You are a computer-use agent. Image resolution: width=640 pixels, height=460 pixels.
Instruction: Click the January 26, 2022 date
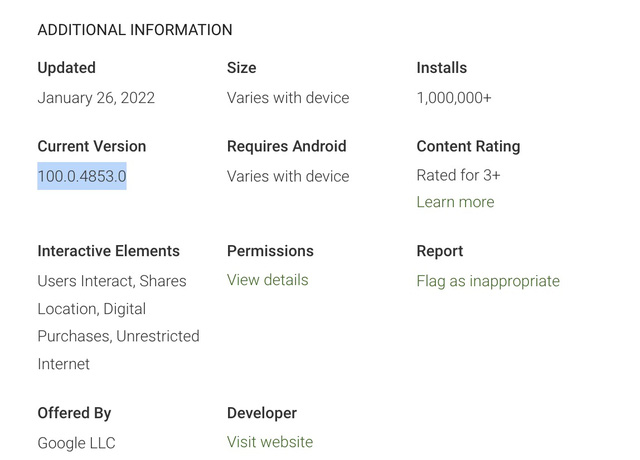(x=96, y=98)
